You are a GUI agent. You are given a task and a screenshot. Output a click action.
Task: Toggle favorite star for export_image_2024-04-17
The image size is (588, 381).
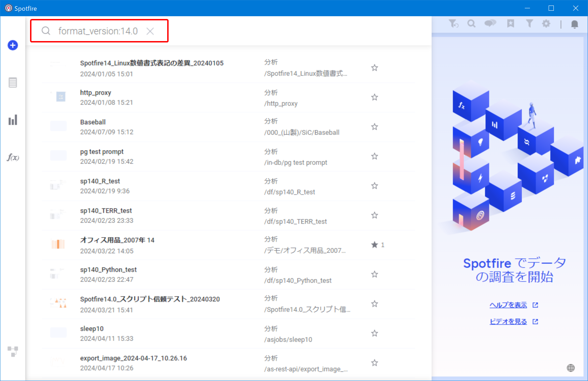(374, 363)
